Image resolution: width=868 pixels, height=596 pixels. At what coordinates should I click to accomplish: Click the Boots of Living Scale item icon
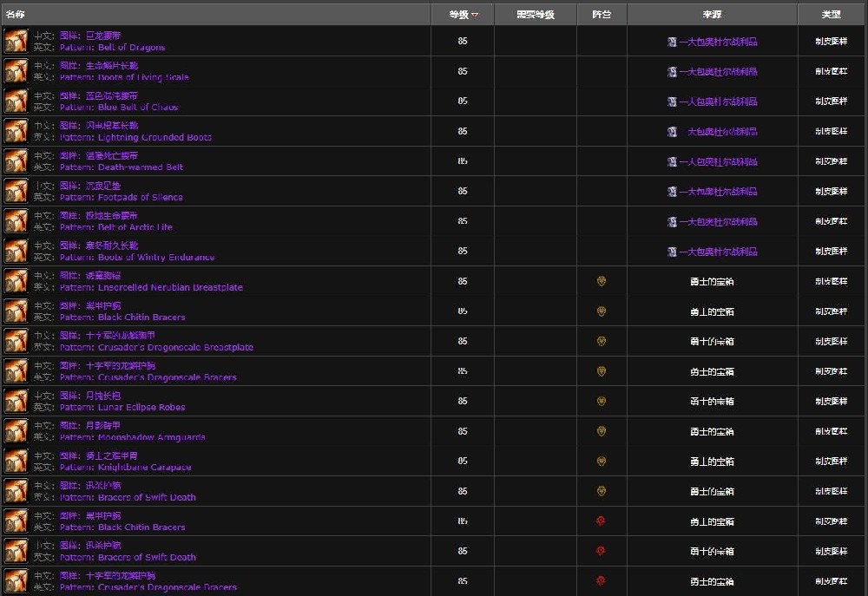(16, 71)
